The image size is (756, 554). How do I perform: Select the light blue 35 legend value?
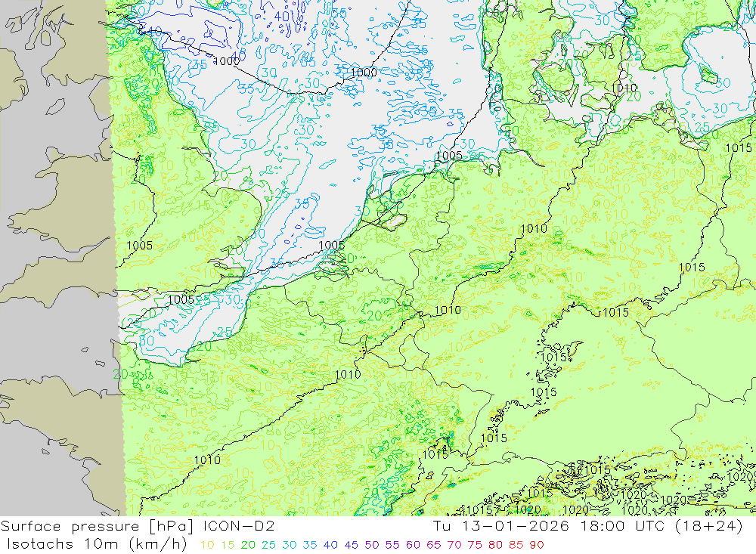[x=309, y=545]
